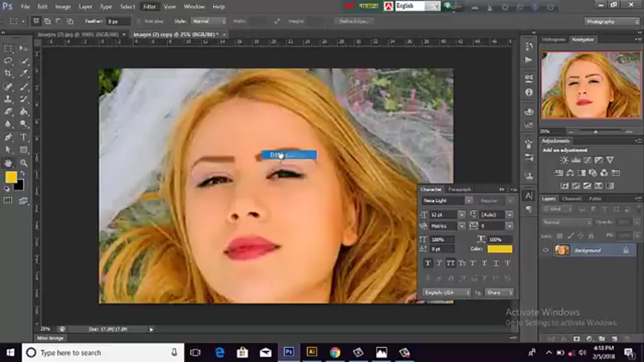Add a layer mask at Layers bottom
The height and width of the screenshot is (362, 644).
tap(577, 339)
